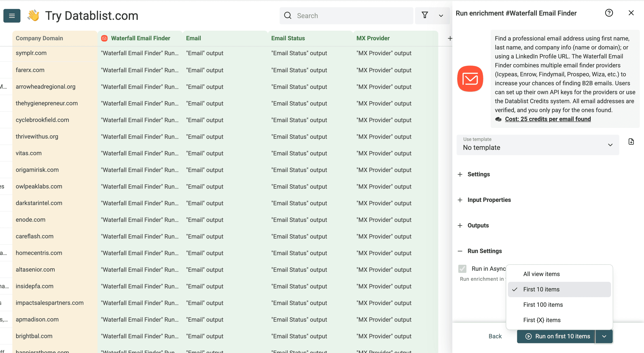
Task: Expand the filter options chevron
Action: [441, 16]
